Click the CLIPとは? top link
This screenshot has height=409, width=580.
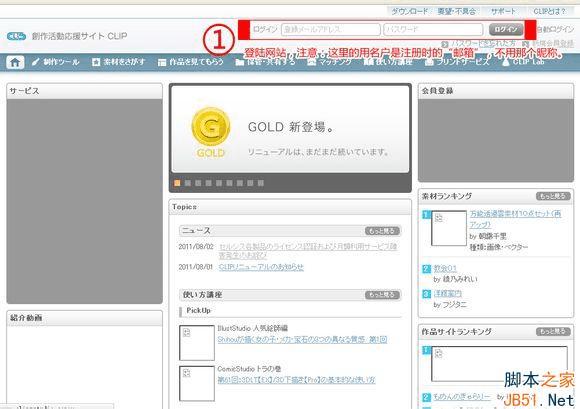click(x=549, y=11)
